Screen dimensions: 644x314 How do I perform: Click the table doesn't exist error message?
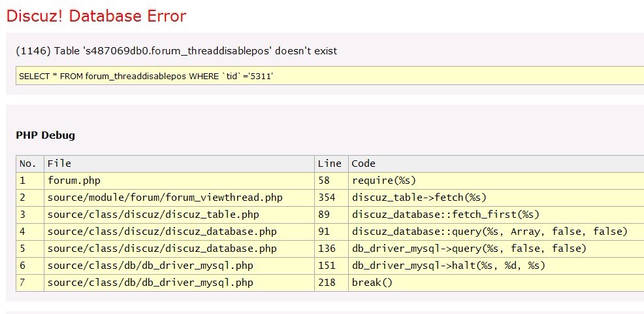(x=176, y=50)
